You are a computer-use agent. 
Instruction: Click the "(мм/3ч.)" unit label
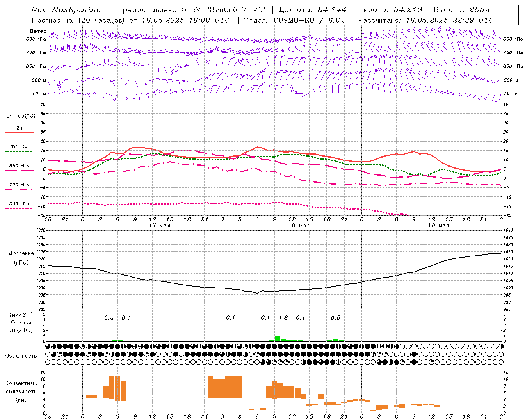[x=21, y=315]
